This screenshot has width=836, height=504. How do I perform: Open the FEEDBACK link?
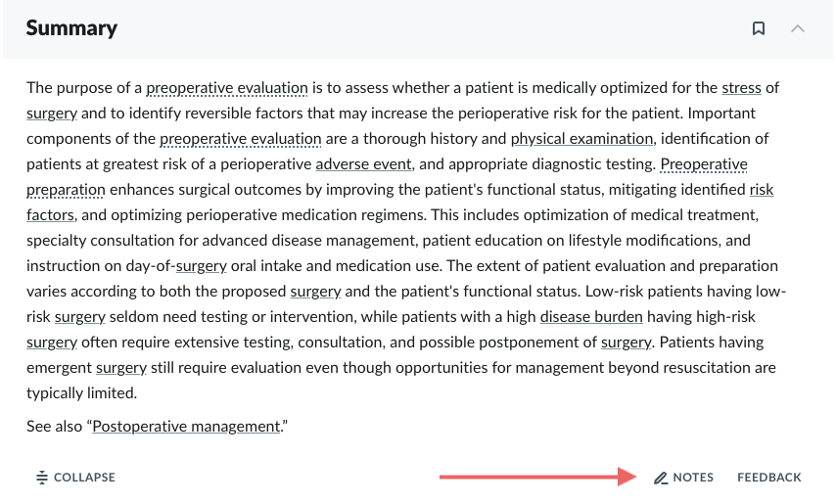pos(768,478)
